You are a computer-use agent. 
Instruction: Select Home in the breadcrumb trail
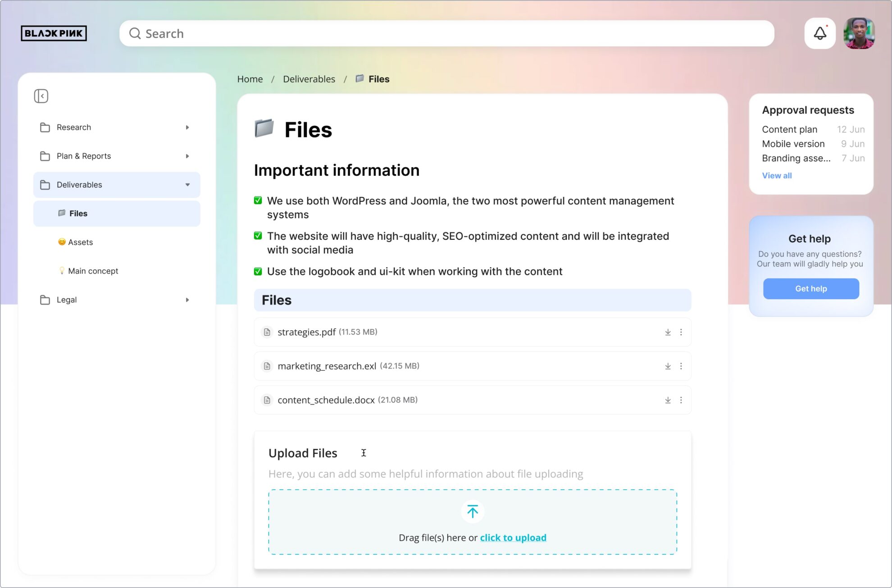[250, 79]
